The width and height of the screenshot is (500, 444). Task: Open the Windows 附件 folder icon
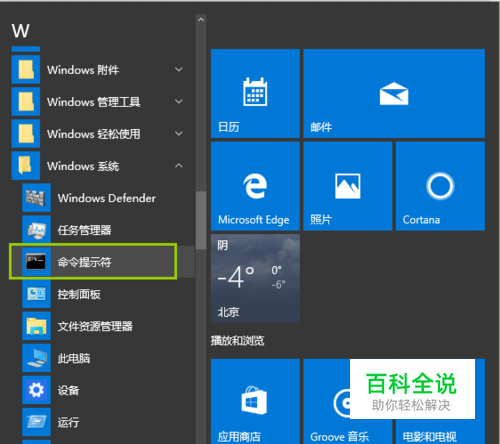(26, 69)
